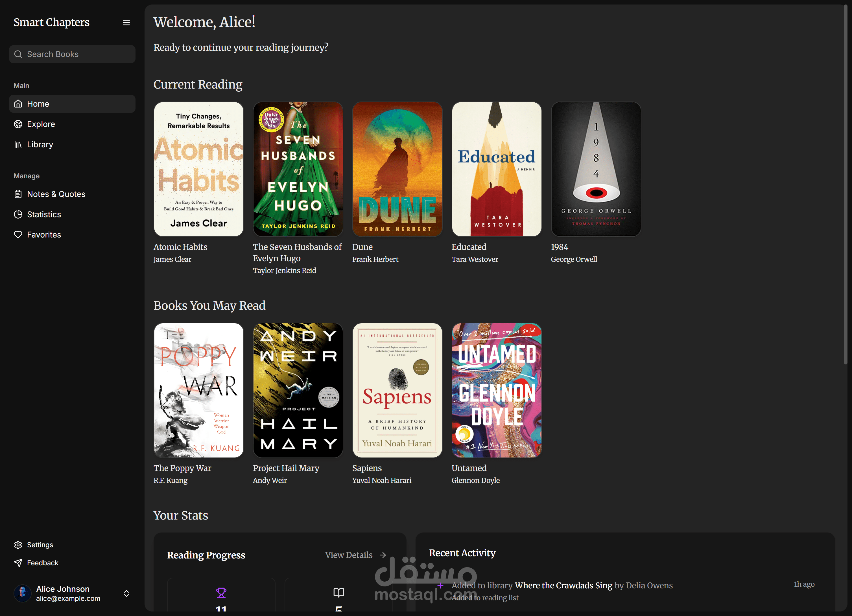Expand the Alice Johnson account switcher
This screenshot has height=616, width=852.
point(126,593)
